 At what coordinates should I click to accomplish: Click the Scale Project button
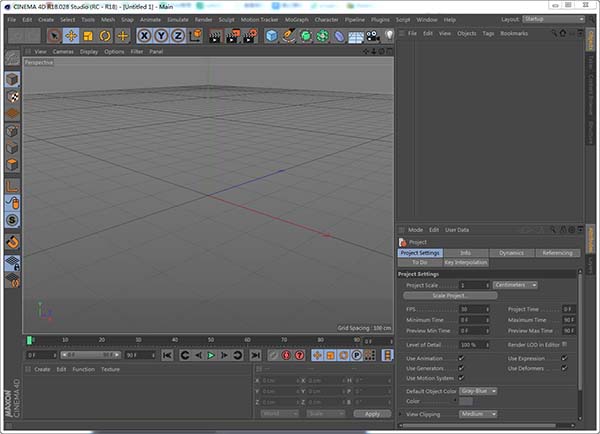pos(450,295)
